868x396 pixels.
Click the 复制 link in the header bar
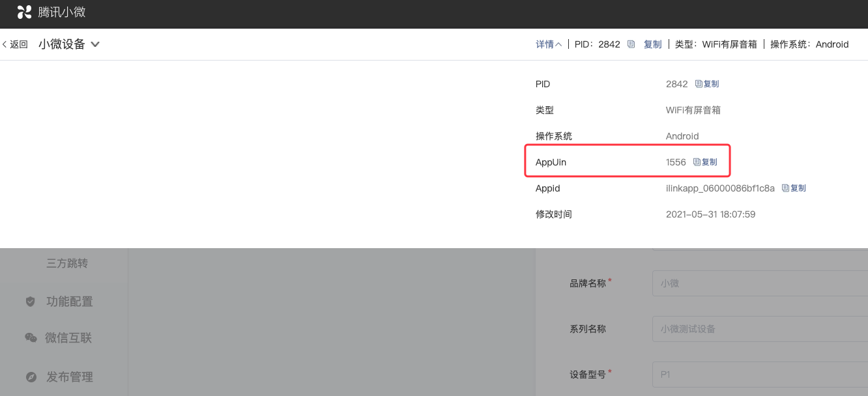click(x=652, y=44)
